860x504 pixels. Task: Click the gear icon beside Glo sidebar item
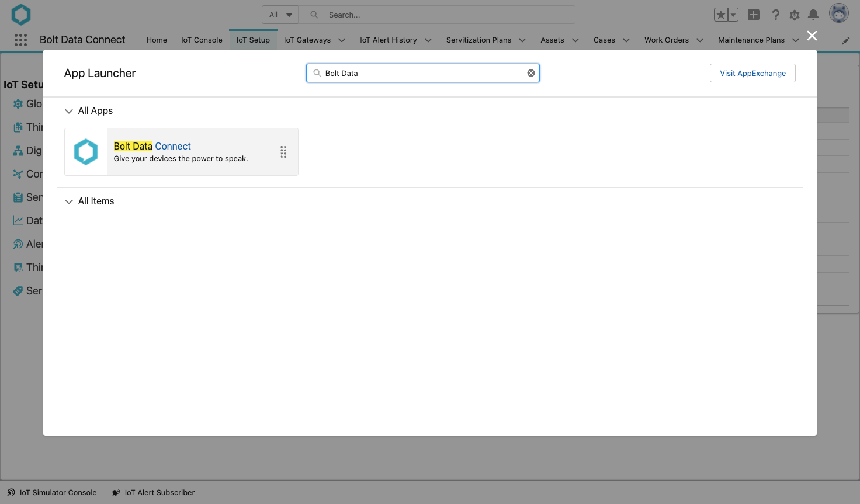18,104
